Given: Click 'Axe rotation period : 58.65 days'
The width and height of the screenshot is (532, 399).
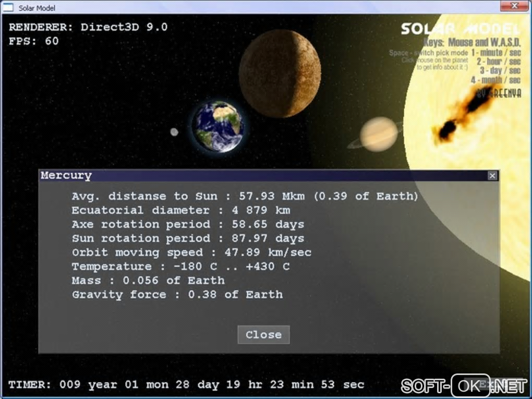Looking at the screenshot, I should [188, 224].
